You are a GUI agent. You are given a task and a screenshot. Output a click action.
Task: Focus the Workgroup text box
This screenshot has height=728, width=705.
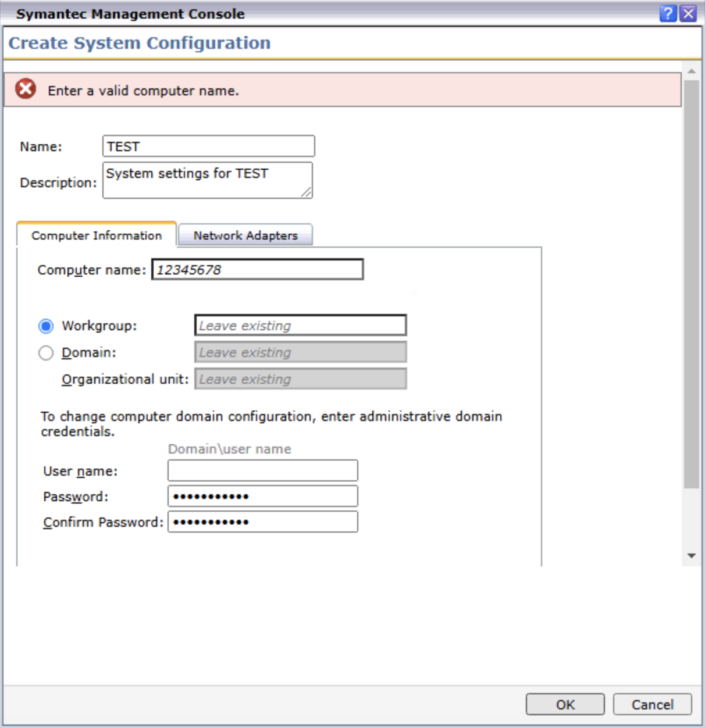(301, 326)
